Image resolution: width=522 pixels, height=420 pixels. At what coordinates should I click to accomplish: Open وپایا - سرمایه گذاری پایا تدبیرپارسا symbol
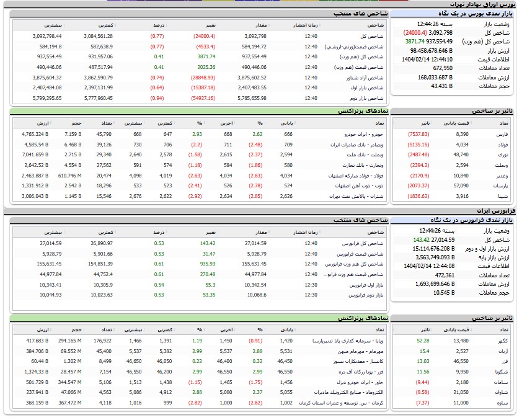point(348,341)
